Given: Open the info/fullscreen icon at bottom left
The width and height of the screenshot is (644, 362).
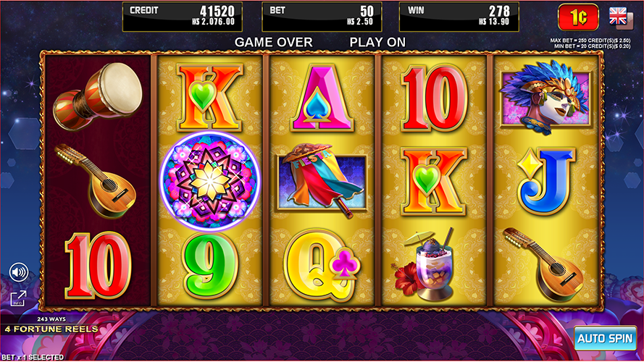Looking at the screenshot, I should point(18,298).
